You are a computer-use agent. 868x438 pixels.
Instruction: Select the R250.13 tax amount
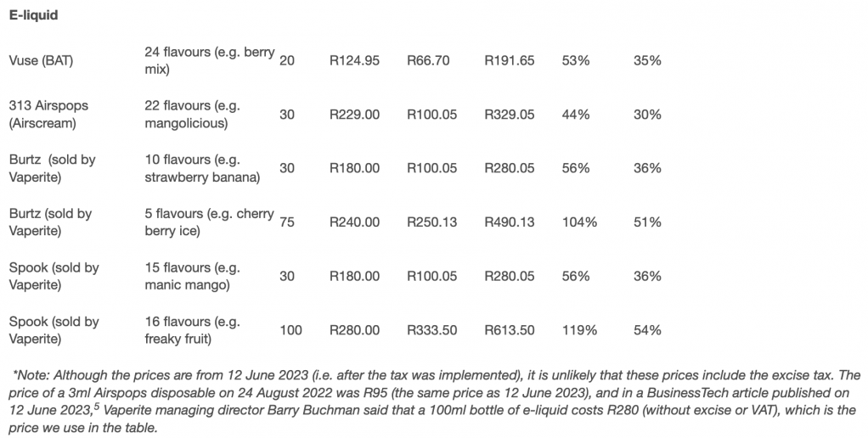point(432,222)
